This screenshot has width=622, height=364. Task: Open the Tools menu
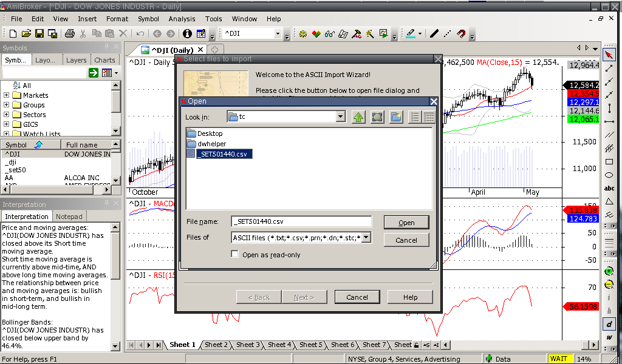coord(213,19)
